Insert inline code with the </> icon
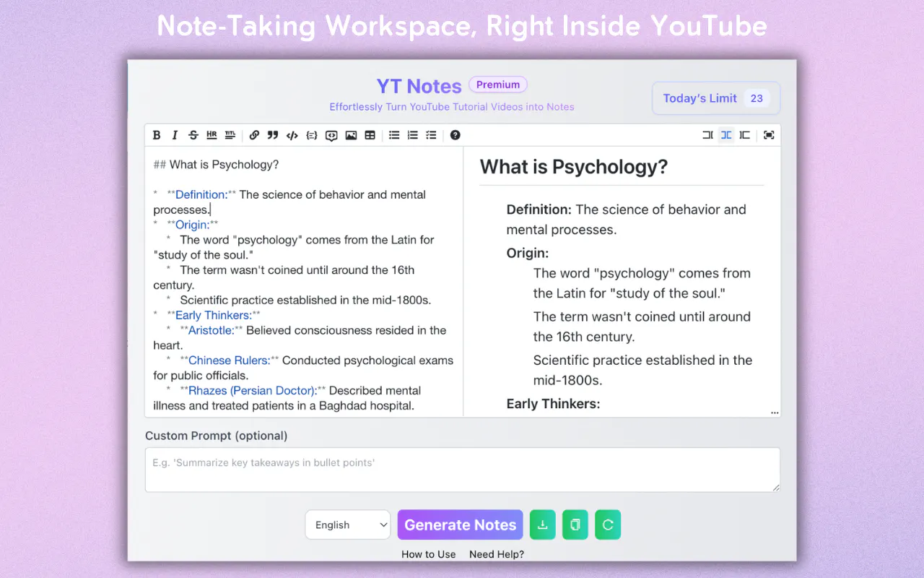Image resolution: width=924 pixels, height=578 pixels. click(x=292, y=135)
